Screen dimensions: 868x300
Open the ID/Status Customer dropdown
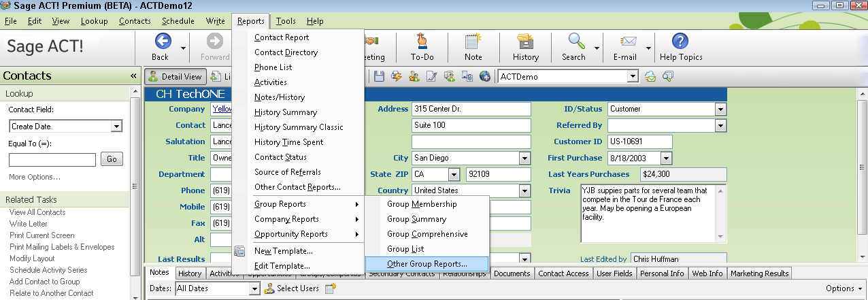(x=720, y=109)
